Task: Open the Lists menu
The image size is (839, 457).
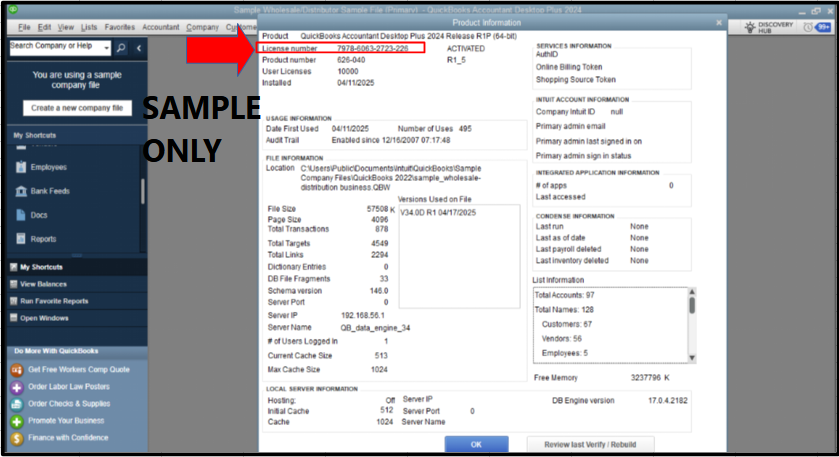Action: pos(89,27)
